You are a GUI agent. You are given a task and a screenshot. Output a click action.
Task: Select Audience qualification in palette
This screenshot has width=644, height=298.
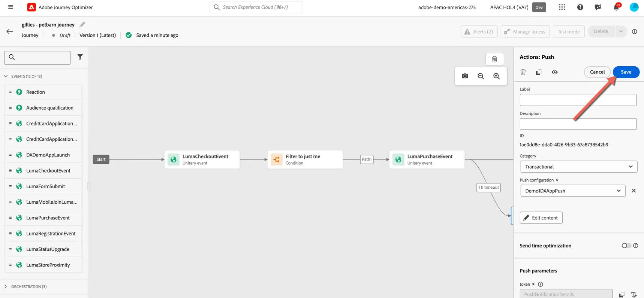click(43, 108)
